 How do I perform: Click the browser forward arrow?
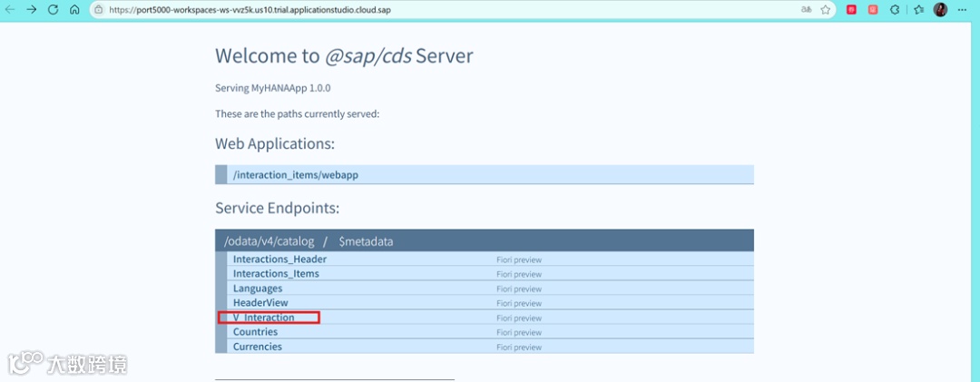(x=31, y=10)
